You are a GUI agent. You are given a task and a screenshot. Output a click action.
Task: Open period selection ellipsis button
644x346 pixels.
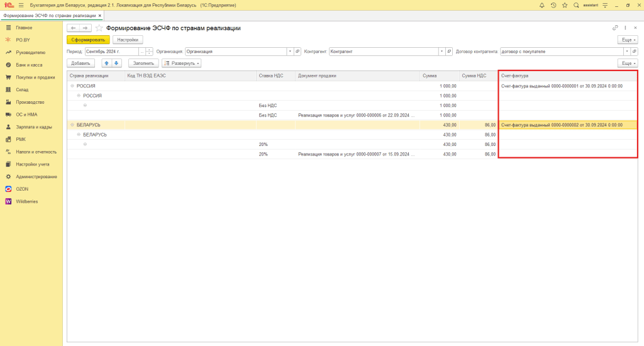(142, 52)
